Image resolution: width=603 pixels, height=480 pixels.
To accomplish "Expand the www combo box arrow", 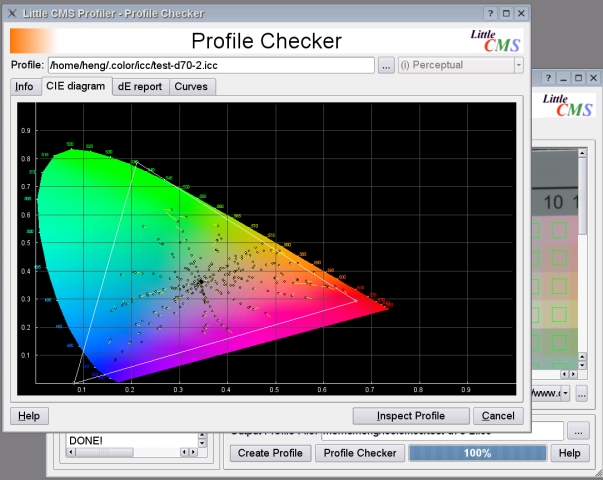I will (x=565, y=394).
